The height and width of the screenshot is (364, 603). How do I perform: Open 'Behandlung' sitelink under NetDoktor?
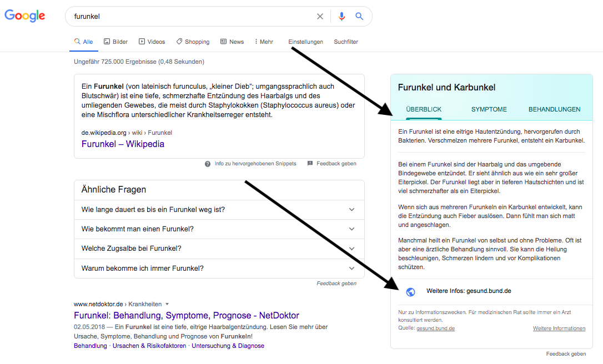pos(91,346)
